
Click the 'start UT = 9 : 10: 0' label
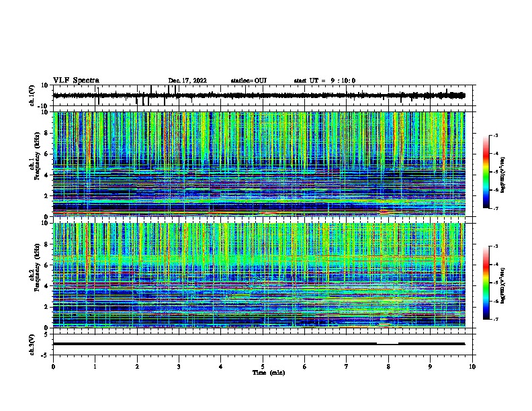[x=324, y=81]
